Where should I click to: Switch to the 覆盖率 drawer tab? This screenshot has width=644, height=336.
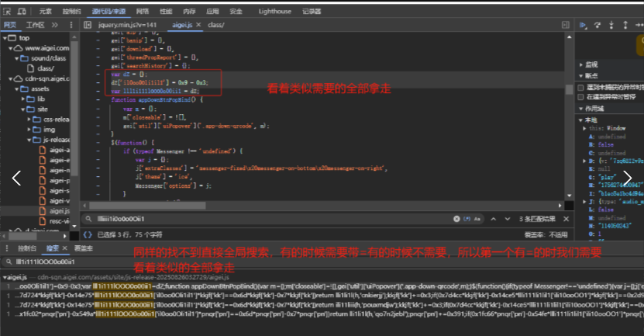pyautogui.click(x=84, y=248)
